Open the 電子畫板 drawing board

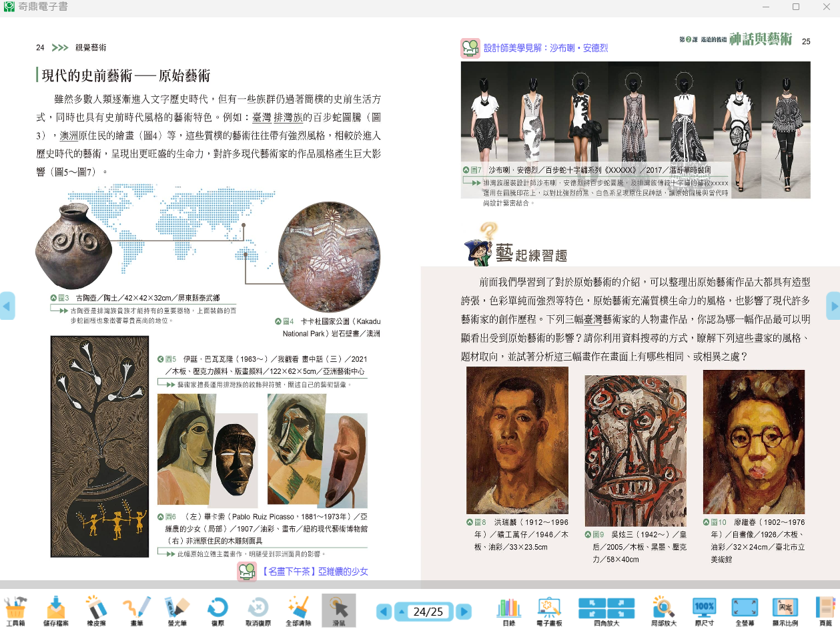point(548,611)
